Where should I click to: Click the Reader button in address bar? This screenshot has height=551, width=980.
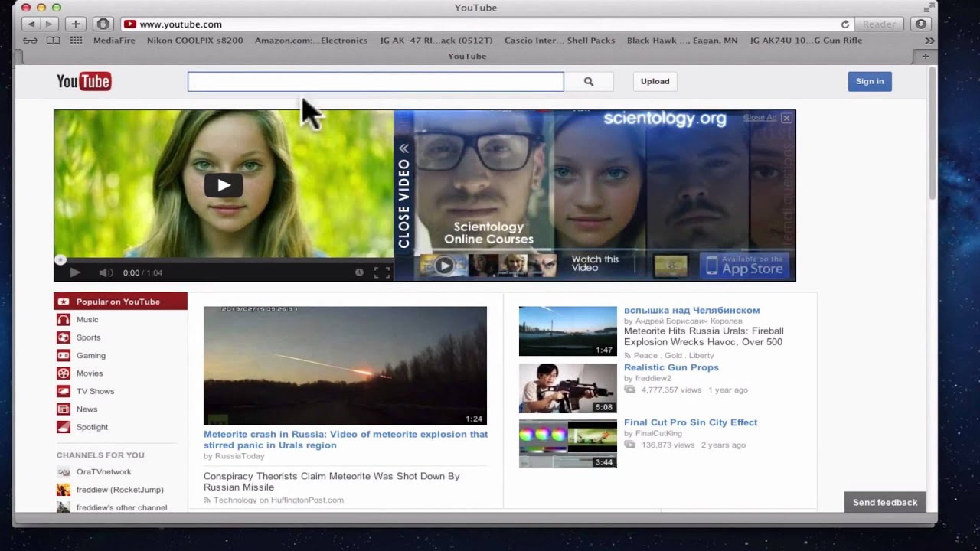coord(879,24)
